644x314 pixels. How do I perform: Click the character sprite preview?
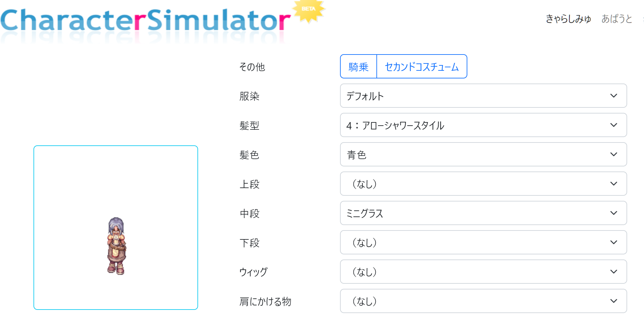tap(116, 245)
